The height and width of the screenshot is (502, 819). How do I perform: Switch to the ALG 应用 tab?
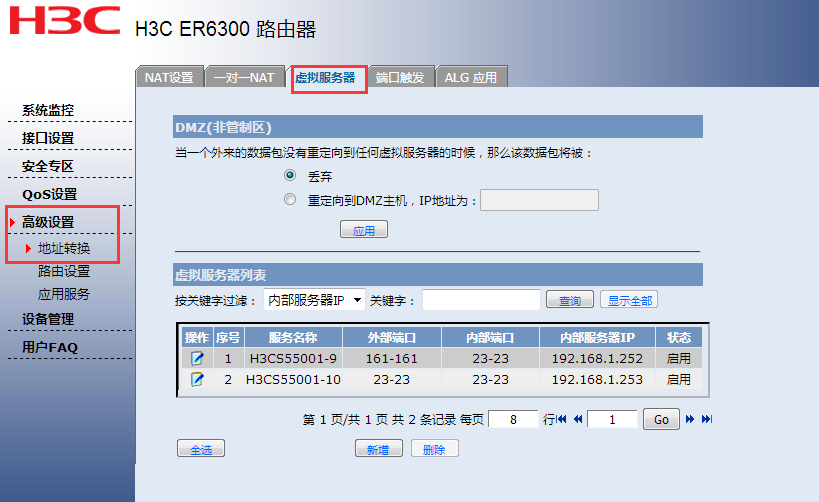pos(471,77)
